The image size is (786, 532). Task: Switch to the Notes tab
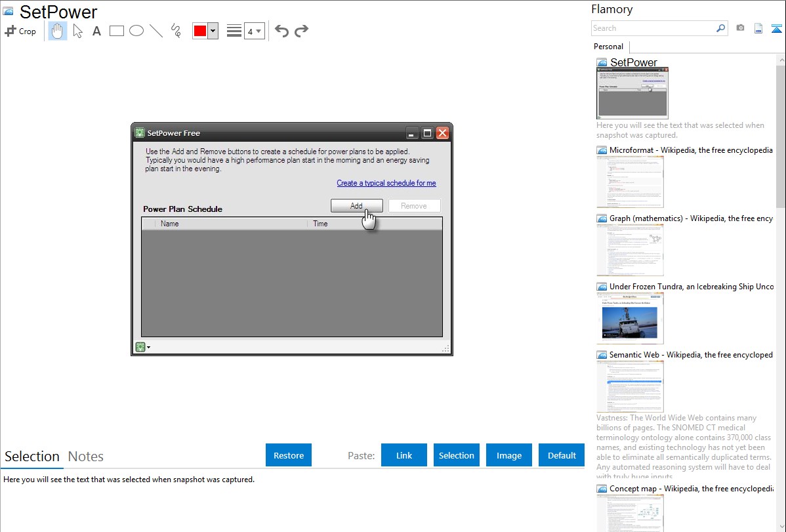pyautogui.click(x=86, y=457)
